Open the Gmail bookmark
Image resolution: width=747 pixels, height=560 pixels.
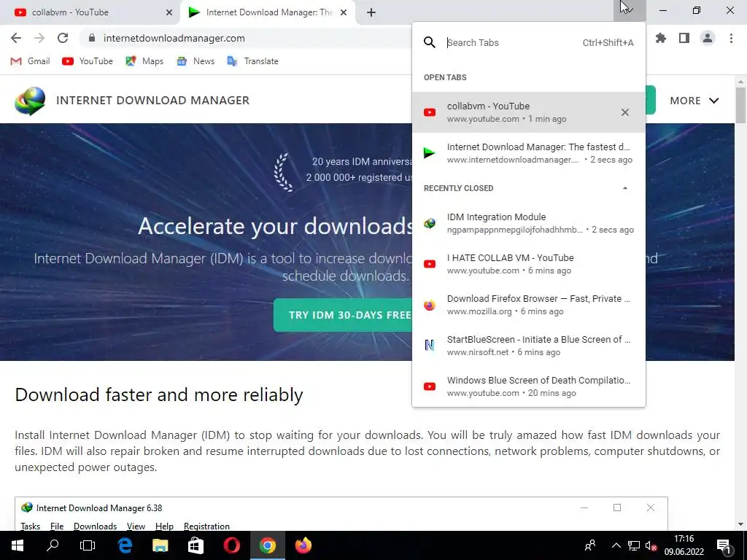pos(31,61)
